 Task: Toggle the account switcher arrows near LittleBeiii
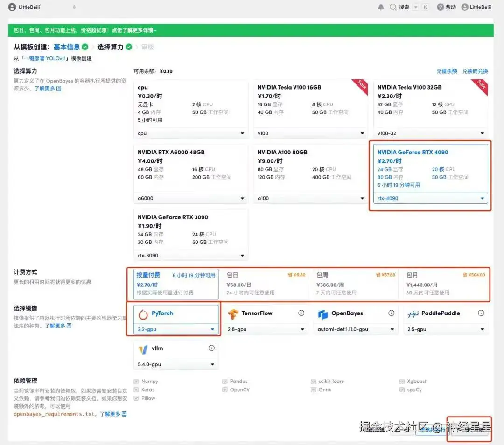tap(74, 7)
